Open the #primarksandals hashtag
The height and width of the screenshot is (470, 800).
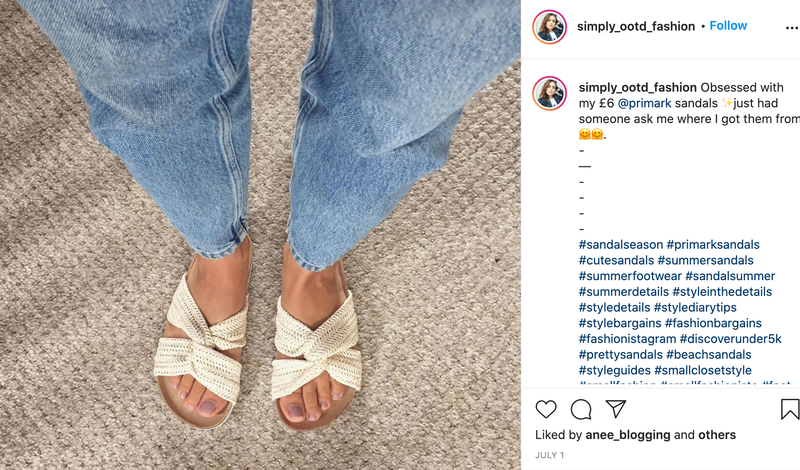point(713,244)
